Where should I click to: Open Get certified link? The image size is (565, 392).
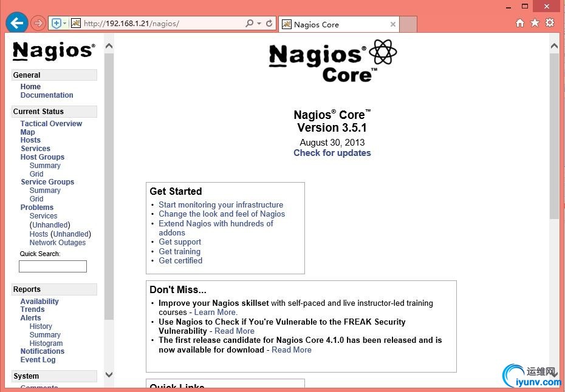(x=180, y=260)
